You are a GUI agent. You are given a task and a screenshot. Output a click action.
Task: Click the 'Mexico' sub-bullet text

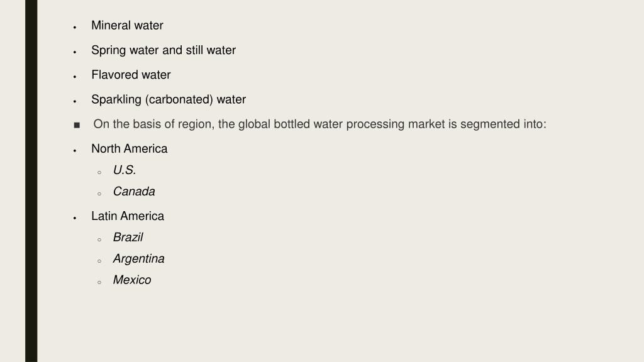click(x=132, y=280)
